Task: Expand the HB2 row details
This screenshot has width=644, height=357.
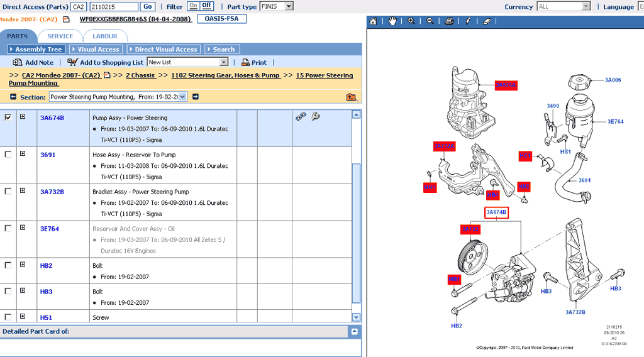Action: pyautogui.click(x=23, y=264)
